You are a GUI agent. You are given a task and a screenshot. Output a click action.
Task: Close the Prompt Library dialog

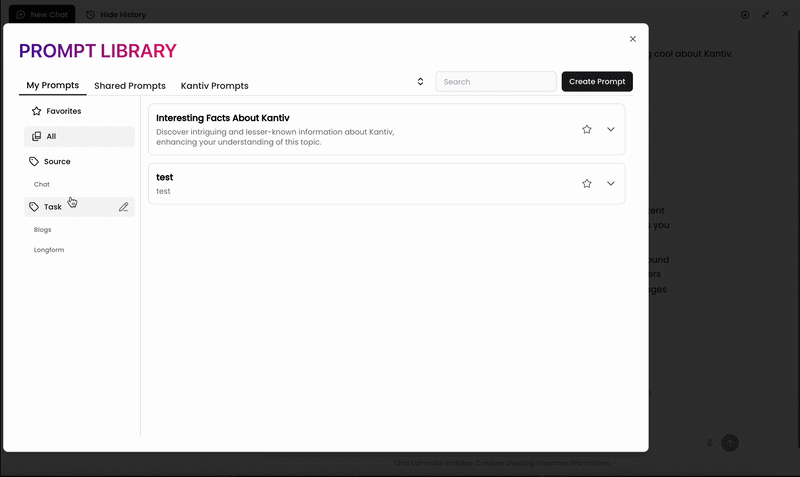pos(633,39)
